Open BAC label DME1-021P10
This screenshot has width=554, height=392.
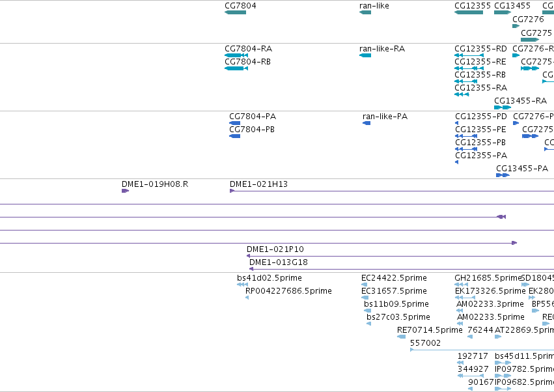tap(275, 249)
